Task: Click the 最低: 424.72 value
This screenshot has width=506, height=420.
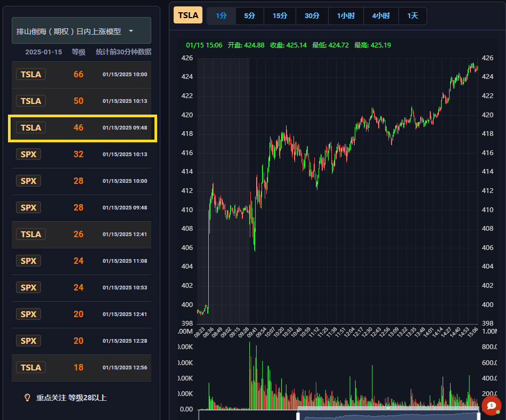Action: [x=330, y=45]
